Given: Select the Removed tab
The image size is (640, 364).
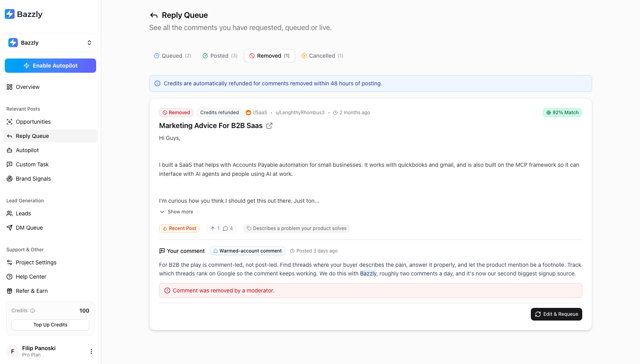Looking at the screenshot, I should tap(269, 56).
